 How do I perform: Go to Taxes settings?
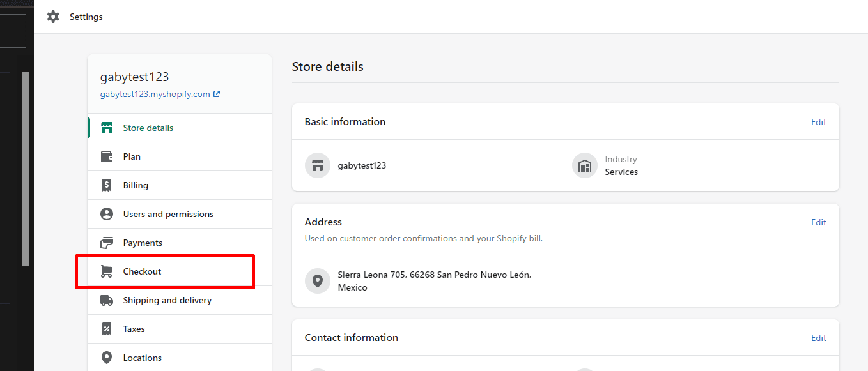click(180, 329)
